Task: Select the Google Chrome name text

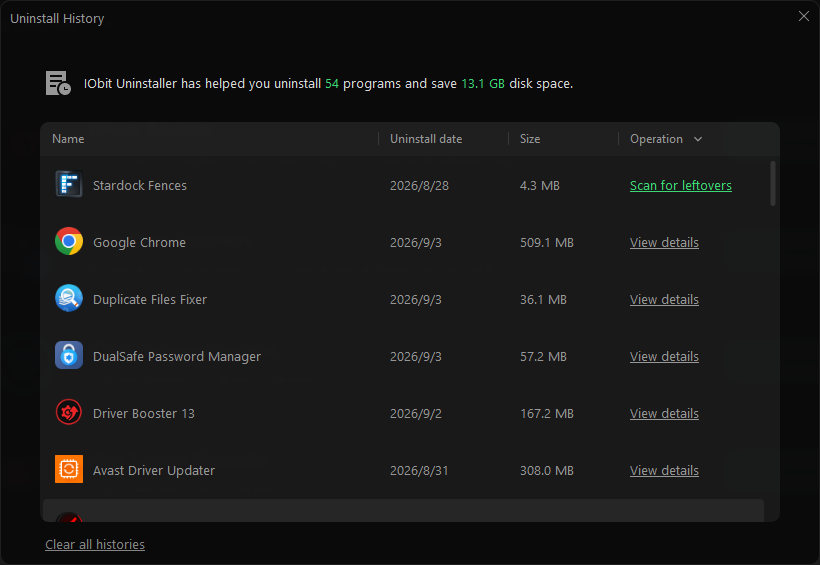Action: (x=139, y=243)
